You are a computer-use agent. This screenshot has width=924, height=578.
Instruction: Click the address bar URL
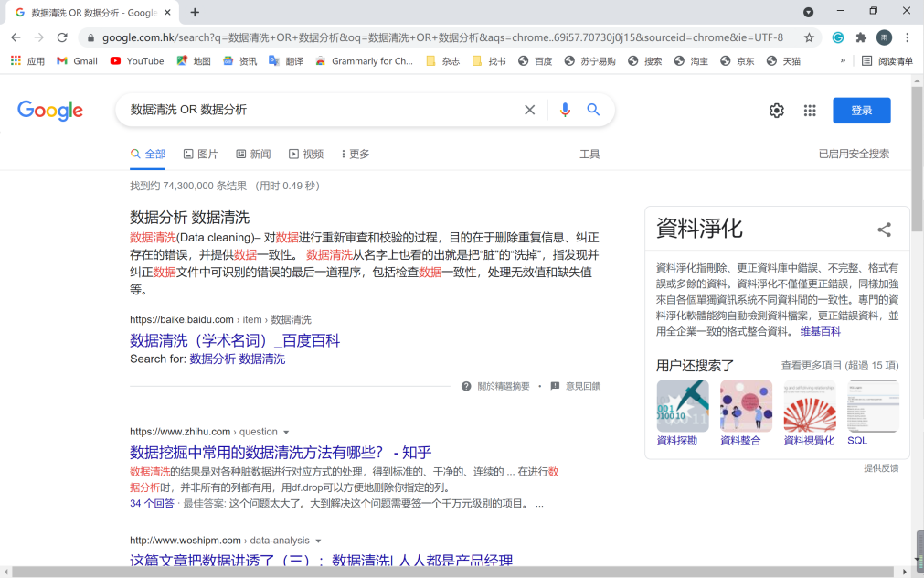pyautogui.click(x=442, y=37)
